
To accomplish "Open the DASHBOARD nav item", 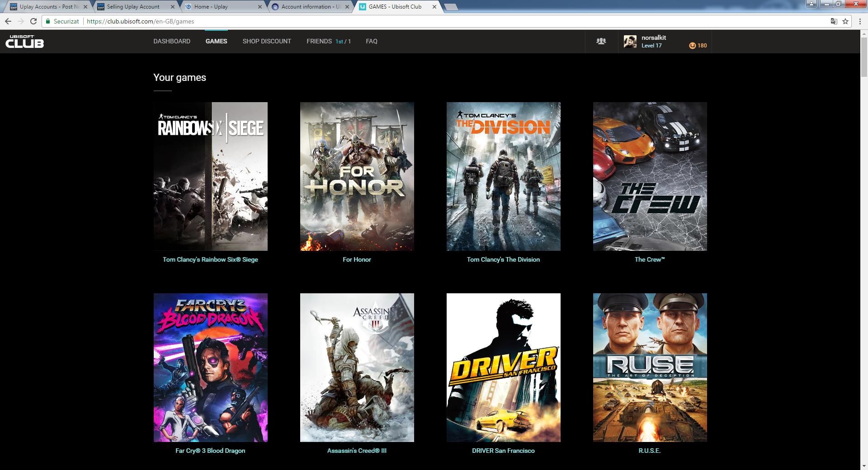I will (x=172, y=41).
